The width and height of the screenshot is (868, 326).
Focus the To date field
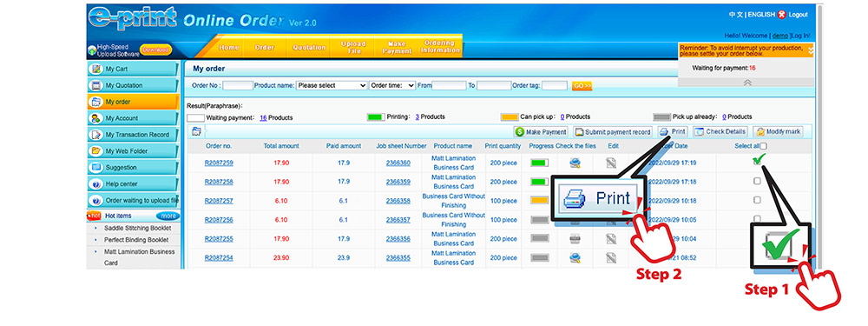coord(495,86)
